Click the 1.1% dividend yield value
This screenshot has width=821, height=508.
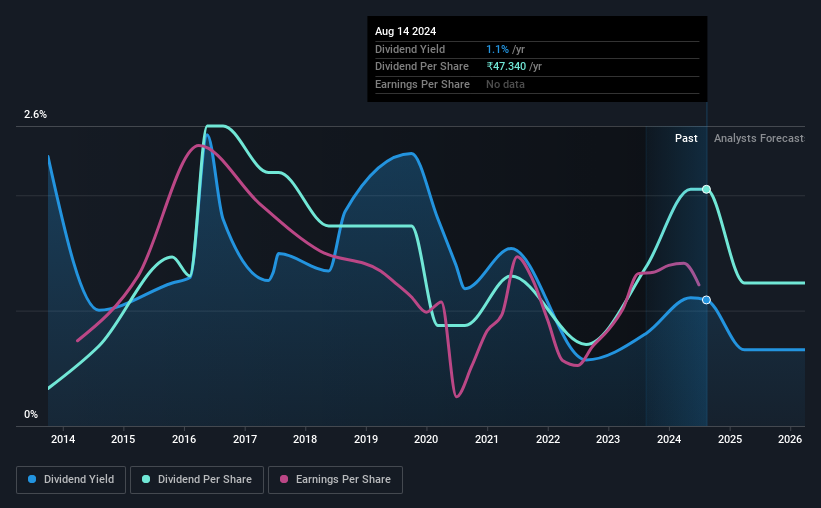(497, 49)
